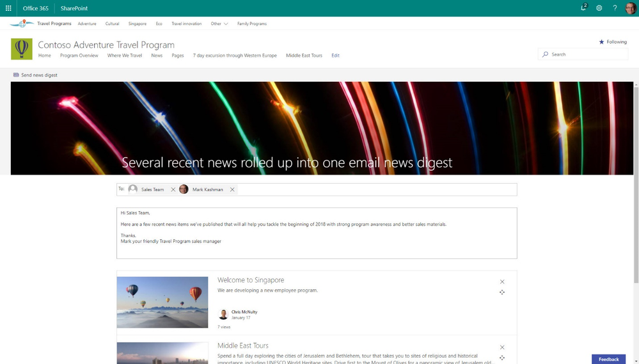Click the move handle on Welcome to Singapore
Screen dimensions: 639x364
point(502,292)
